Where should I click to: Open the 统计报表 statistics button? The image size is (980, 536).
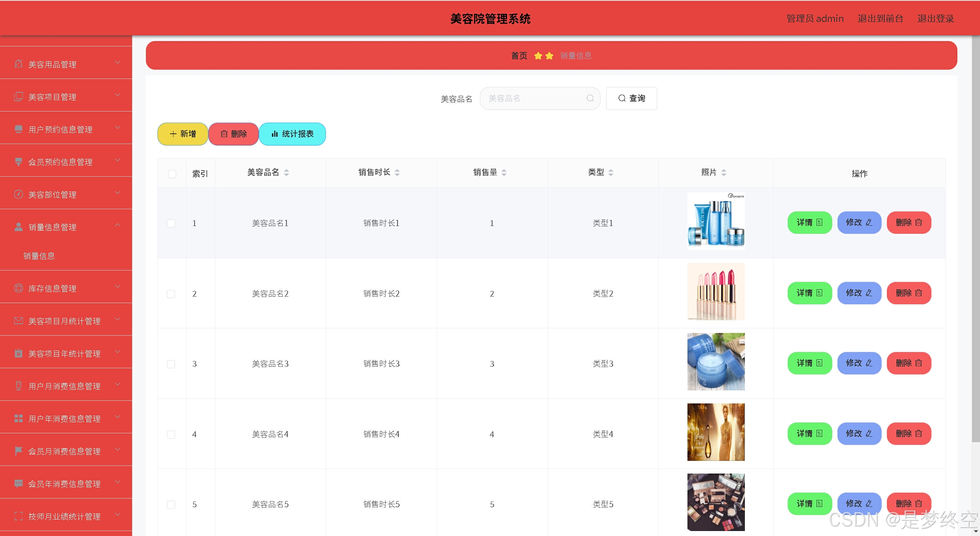coord(292,134)
